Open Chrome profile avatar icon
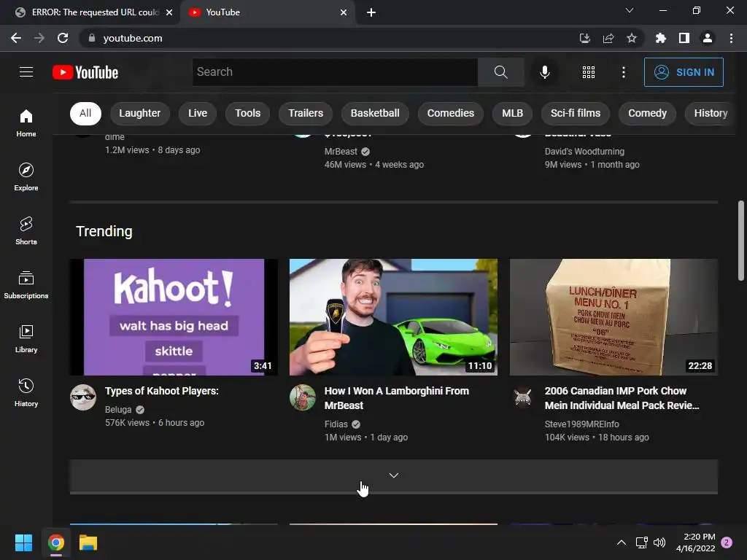 click(x=708, y=38)
